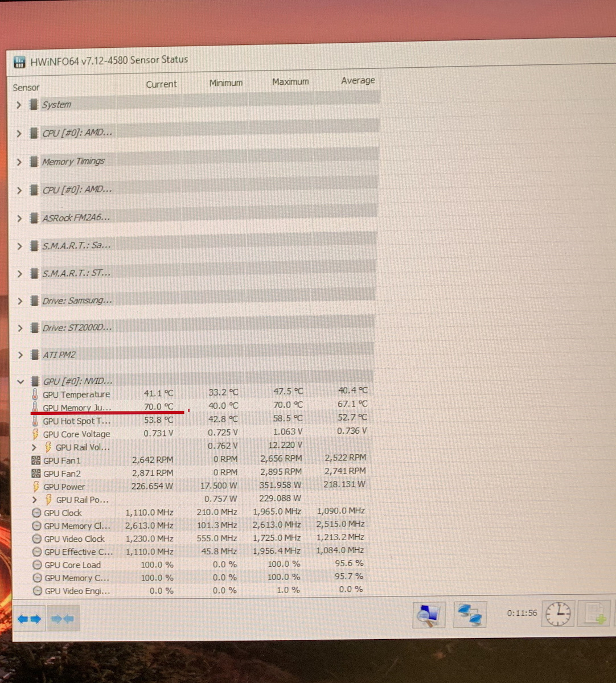
Task: Click the collapse arrows icon in bottom toolbar
Action: (63, 619)
